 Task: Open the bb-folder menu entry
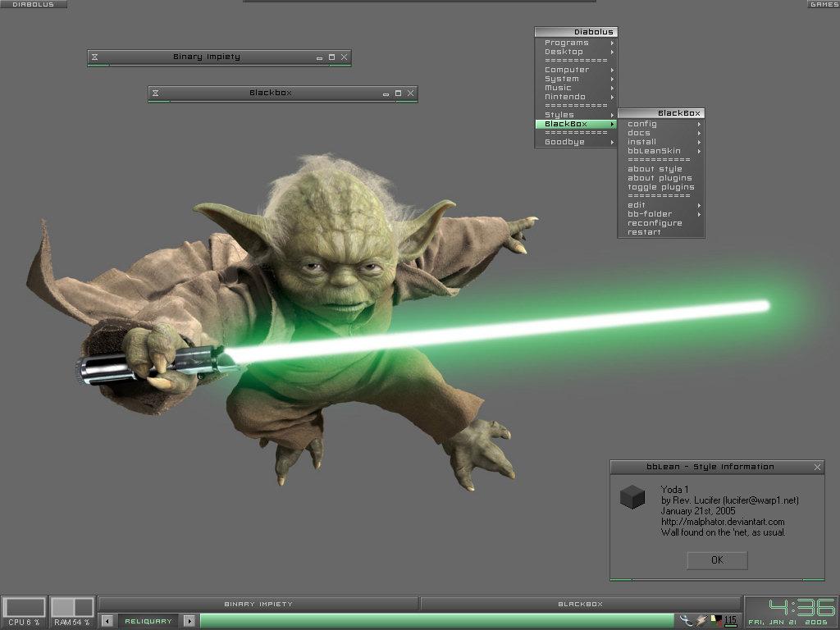click(661, 214)
